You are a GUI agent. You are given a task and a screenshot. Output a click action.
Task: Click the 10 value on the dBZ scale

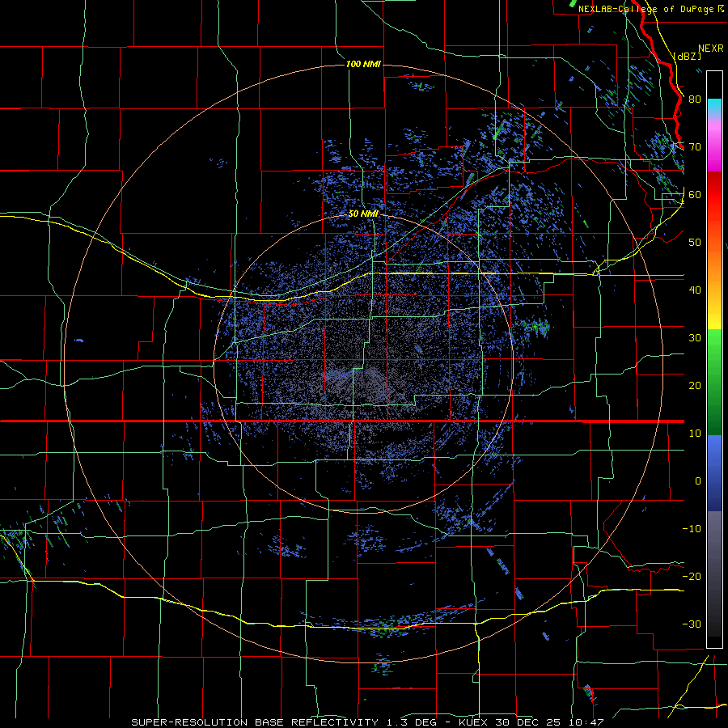pos(695,434)
